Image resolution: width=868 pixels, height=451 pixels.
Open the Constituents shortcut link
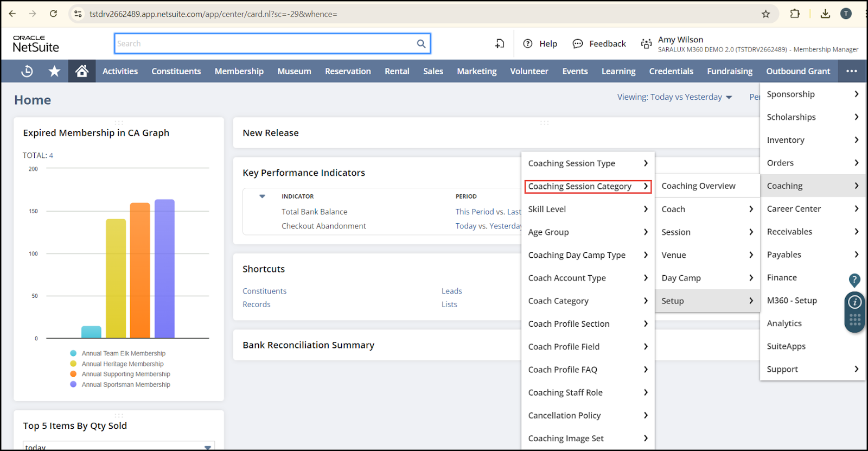click(264, 291)
